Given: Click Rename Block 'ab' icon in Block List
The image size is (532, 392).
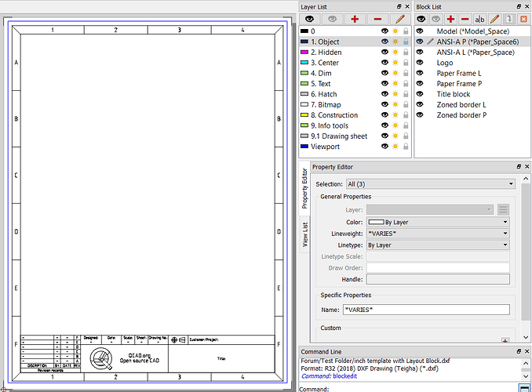Looking at the screenshot, I should (x=479, y=18).
